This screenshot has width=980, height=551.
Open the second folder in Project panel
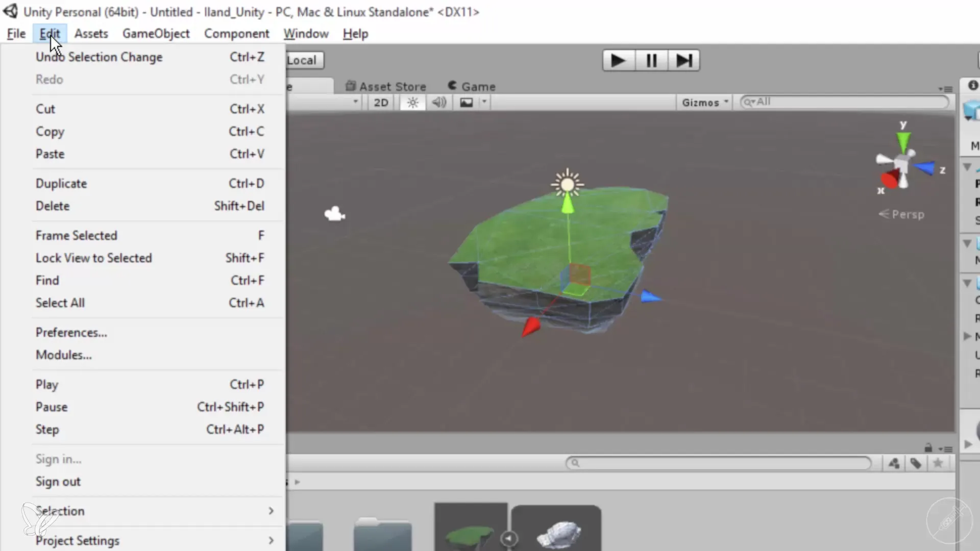point(382,535)
